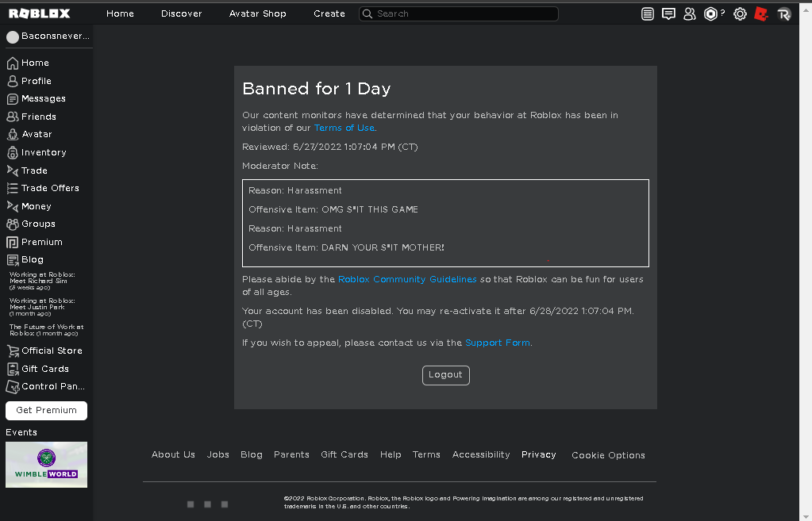812x521 pixels.
Task: Select Inventory label in the sidebar
Action: coord(44,152)
